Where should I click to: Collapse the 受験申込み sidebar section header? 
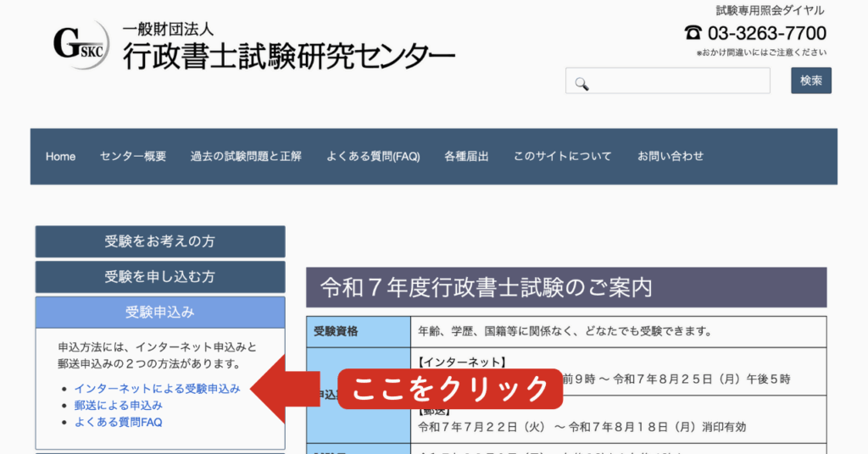click(x=160, y=313)
